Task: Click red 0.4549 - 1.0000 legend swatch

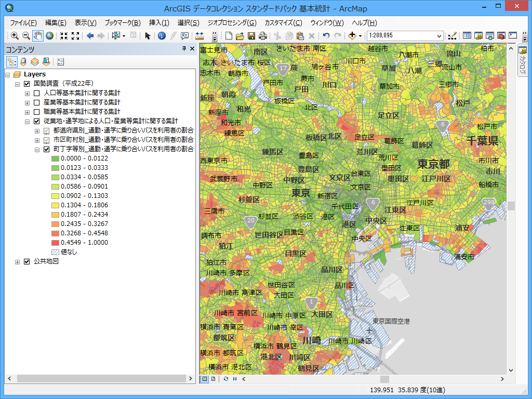Action: (55, 243)
